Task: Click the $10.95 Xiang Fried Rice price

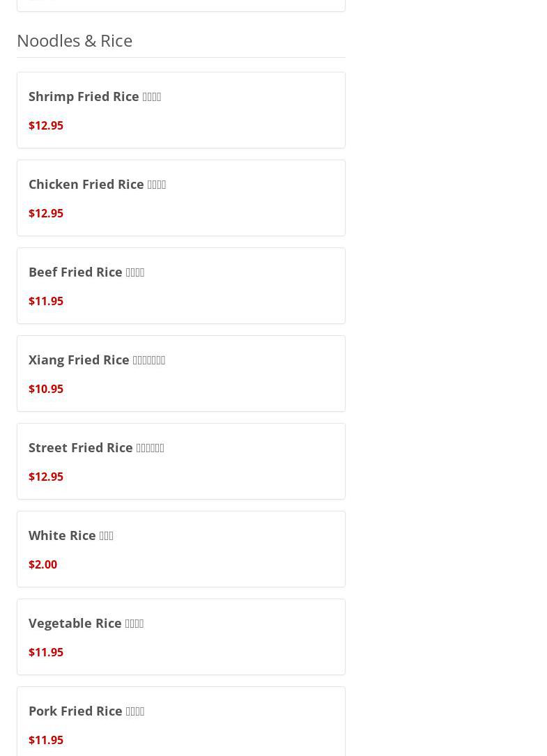Action: [46, 389]
